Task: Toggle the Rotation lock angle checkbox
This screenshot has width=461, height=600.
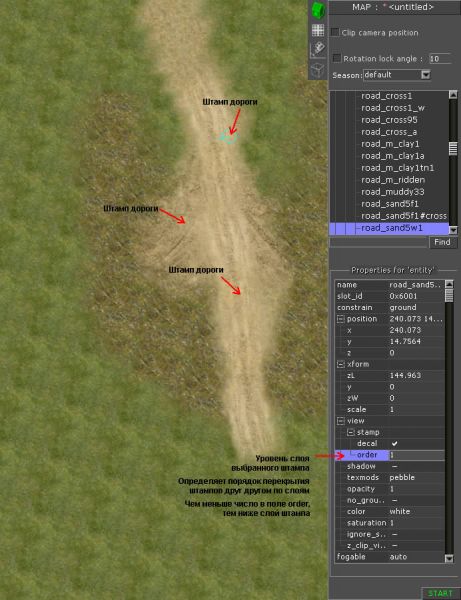Action: pyautogui.click(x=336, y=58)
